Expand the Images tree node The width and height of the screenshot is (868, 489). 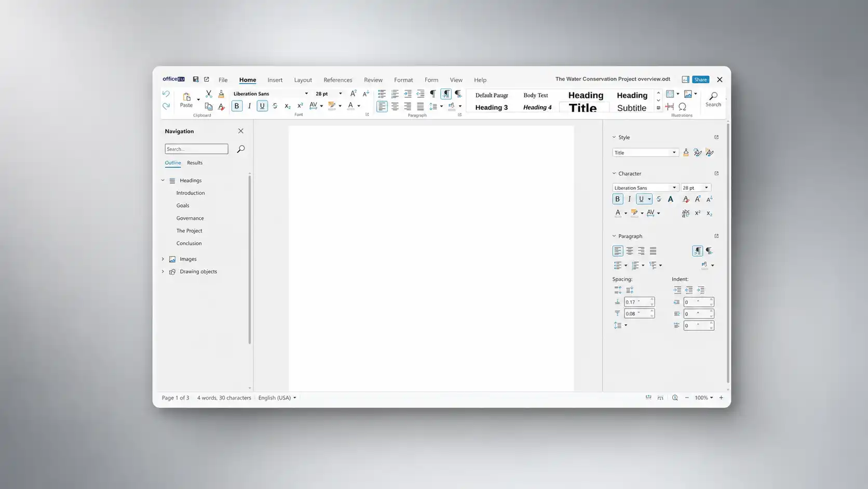pyautogui.click(x=163, y=259)
